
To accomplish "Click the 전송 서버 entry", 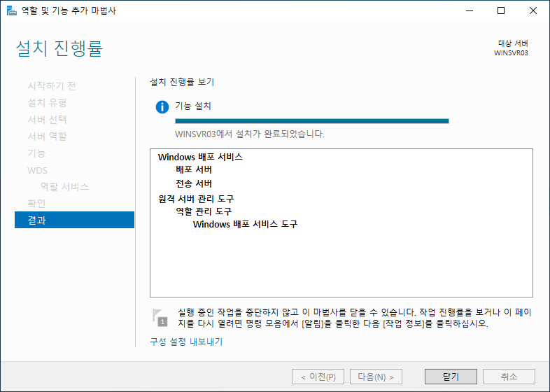I will (194, 183).
